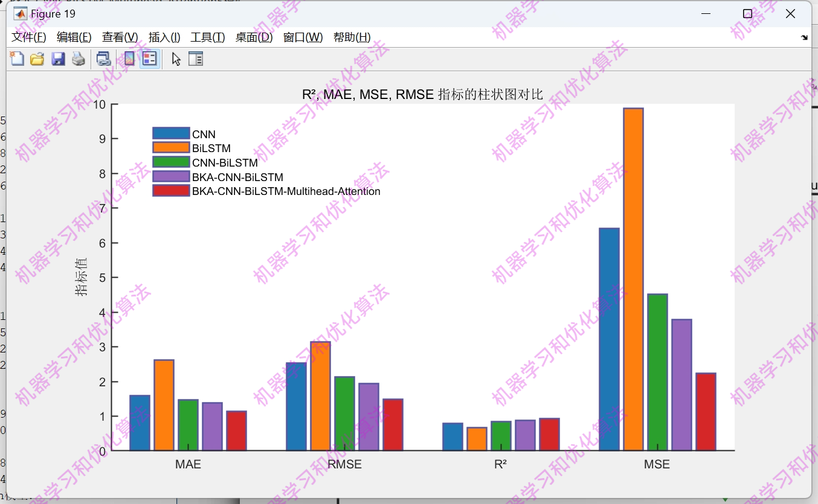Click the RMSE x-axis tick label
Screen dimensions: 818x504
coord(344,465)
